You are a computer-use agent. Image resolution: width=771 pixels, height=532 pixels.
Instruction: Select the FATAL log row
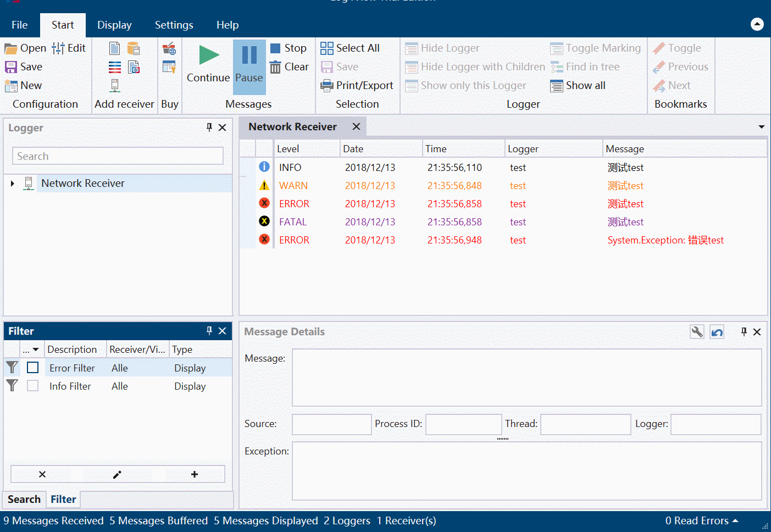click(x=503, y=222)
